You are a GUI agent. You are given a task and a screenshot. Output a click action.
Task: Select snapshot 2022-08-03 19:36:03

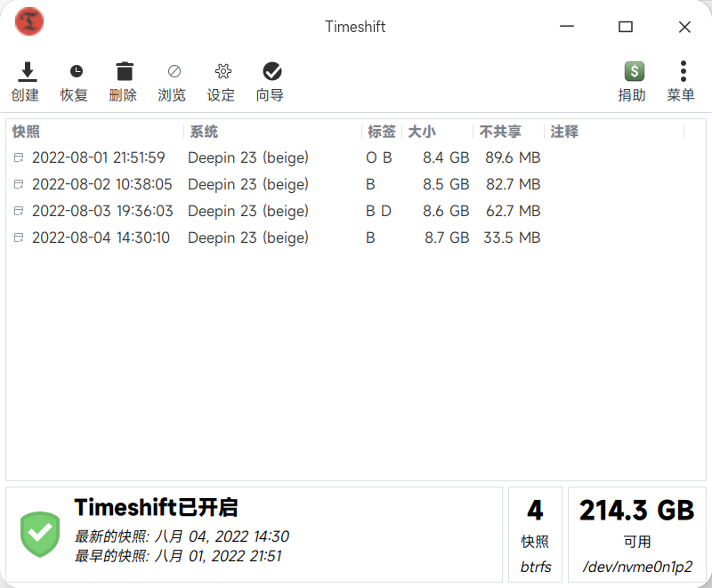click(x=102, y=211)
